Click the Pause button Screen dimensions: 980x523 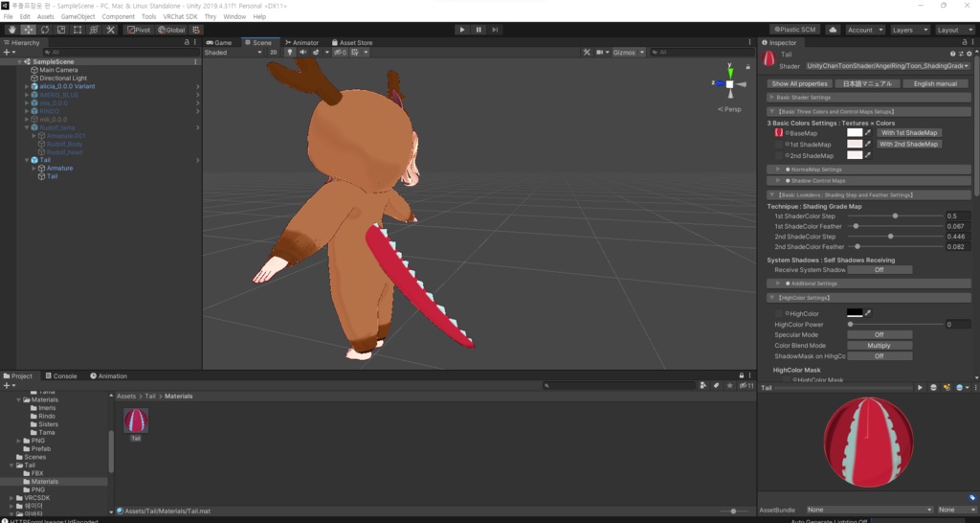479,30
